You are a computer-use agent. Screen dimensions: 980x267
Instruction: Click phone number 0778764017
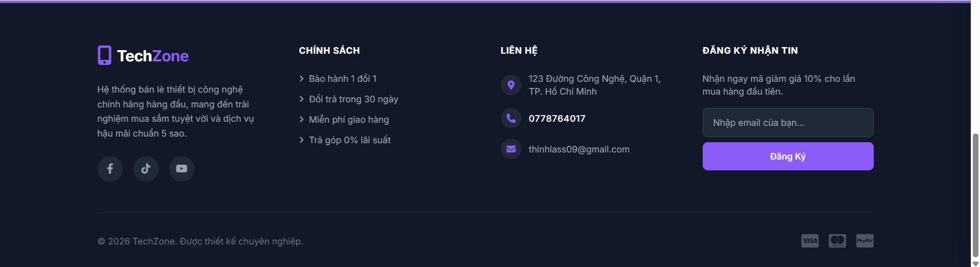coord(557,119)
